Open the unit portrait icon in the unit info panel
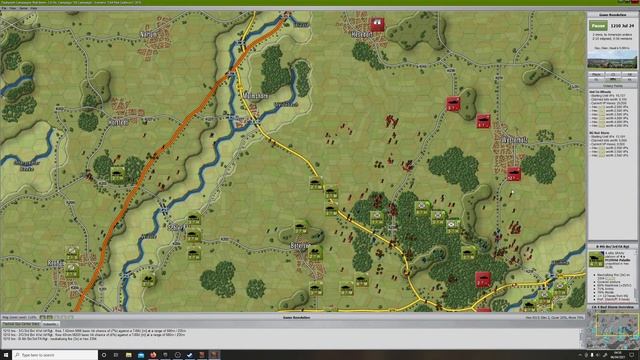The height and width of the screenshot is (360, 640). (596, 259)
